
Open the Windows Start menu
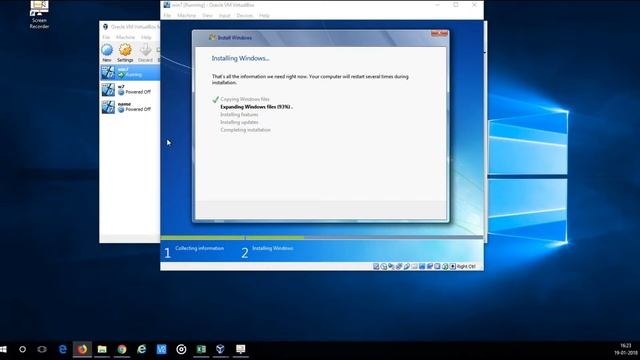tap(3, 349)
